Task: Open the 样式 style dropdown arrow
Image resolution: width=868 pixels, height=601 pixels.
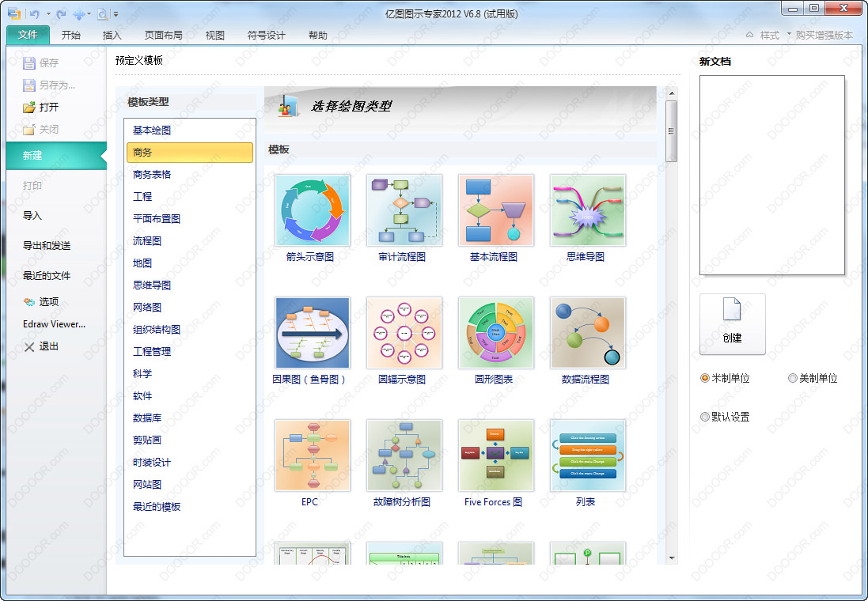Action: tap(789, 34)
